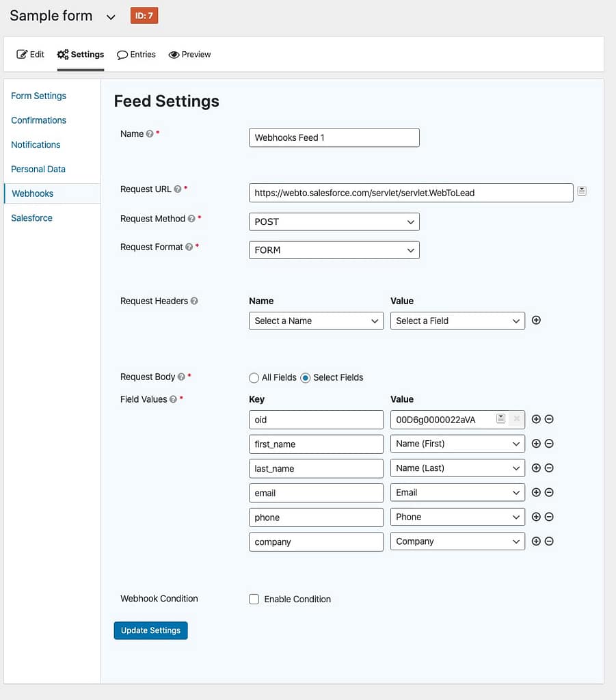Open the Request Method POST dropdown
The width and height of the screenshot is (616, 700).
pyautogui.click(x=334, y=221)
